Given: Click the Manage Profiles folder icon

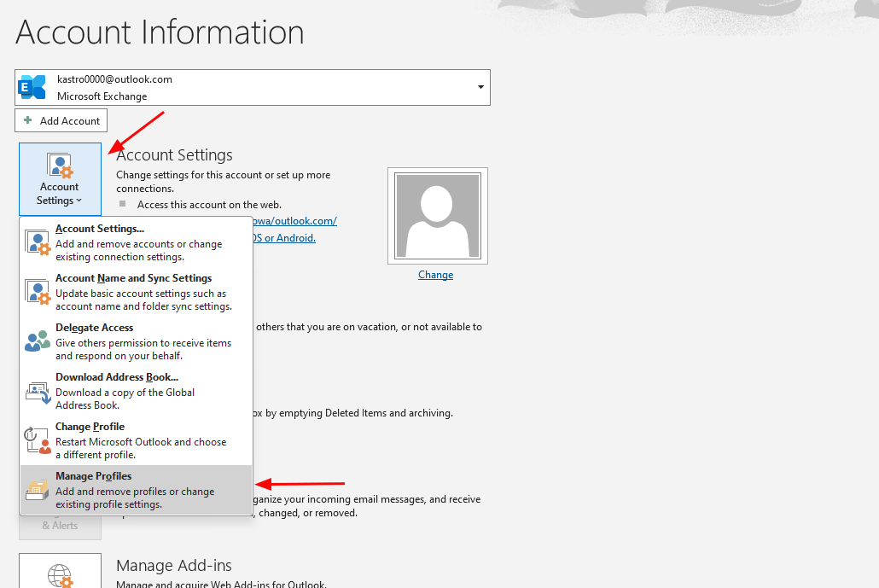Looking at the screenshot, I should (38, 491).
